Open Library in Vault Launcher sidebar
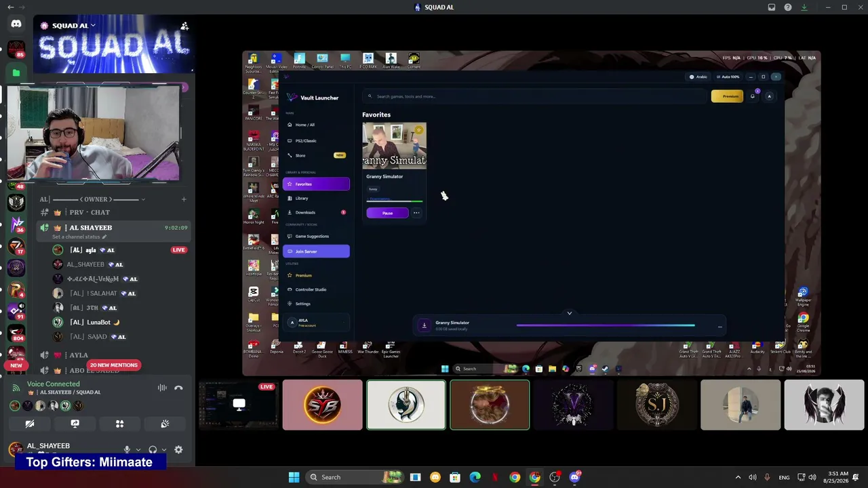The image size is (868, 488). (x=316, y=198)
